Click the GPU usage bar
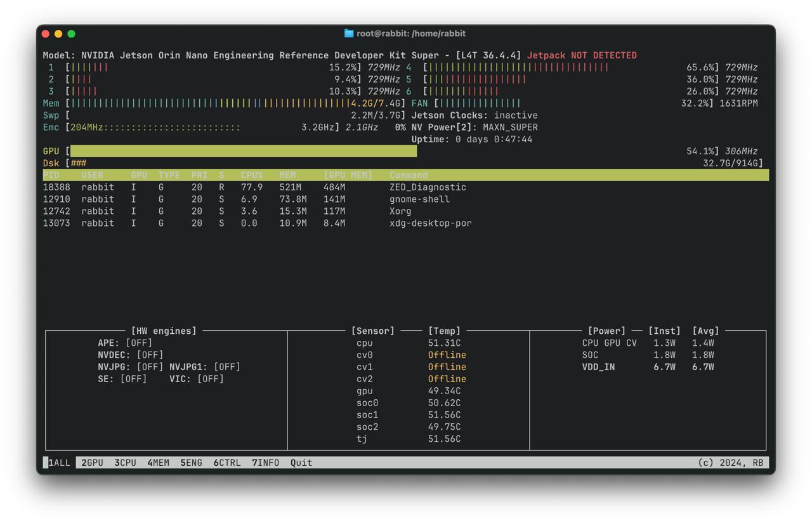This screenshot has width=812, height=523. tap(244, 151)
